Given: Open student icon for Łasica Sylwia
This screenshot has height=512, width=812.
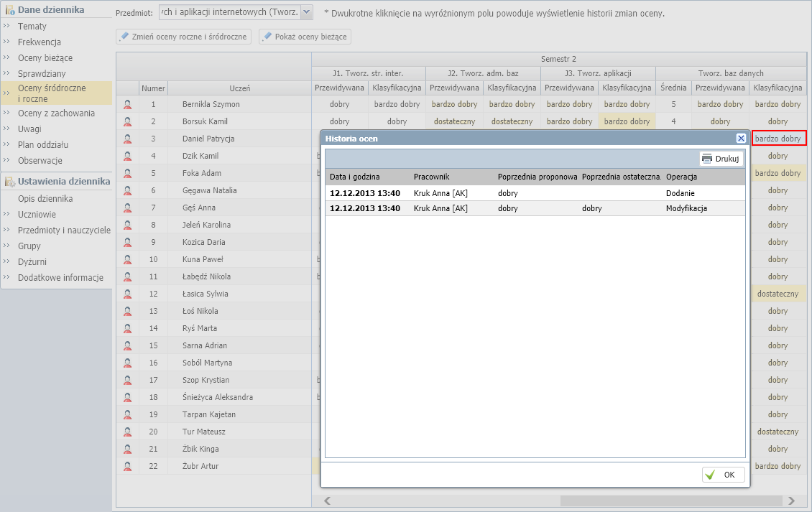Looking at the screenshot, I should pyautogui.click(x=127, y=294).
